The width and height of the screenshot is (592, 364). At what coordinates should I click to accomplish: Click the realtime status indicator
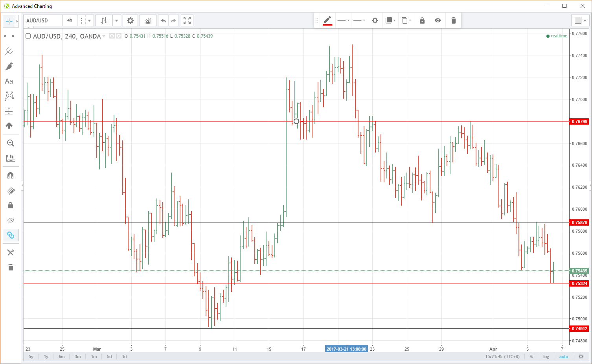[557, 36]
